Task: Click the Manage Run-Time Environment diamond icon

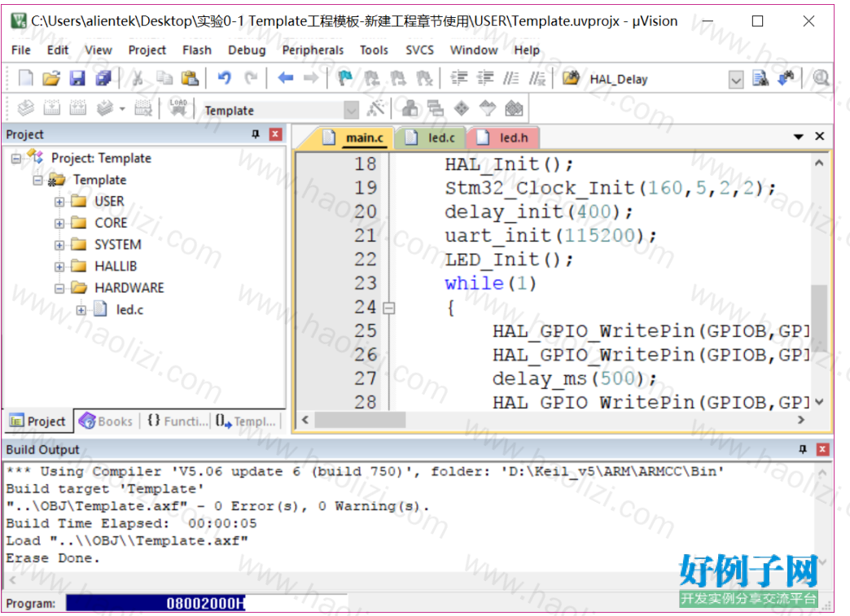Action: pos(462,108)
